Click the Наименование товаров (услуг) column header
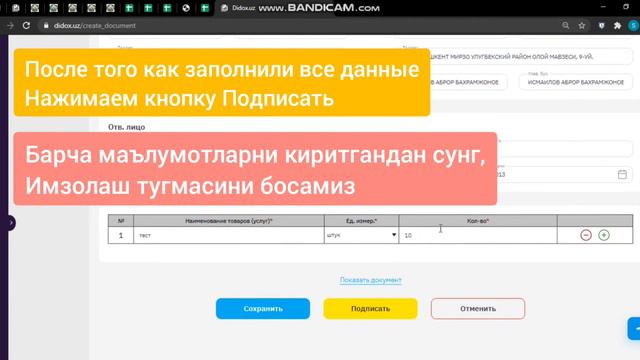This screenshot has width=640, height=360. click(229, 221)
